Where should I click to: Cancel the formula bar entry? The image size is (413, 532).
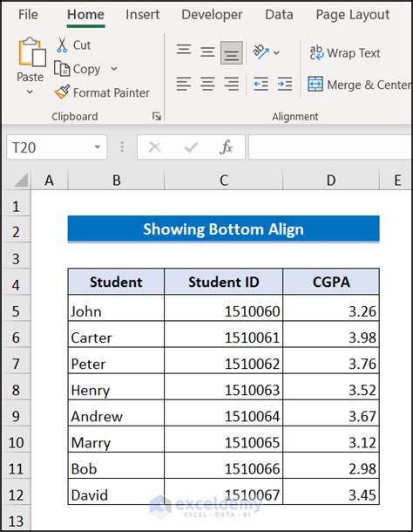[x=155, y=147]
